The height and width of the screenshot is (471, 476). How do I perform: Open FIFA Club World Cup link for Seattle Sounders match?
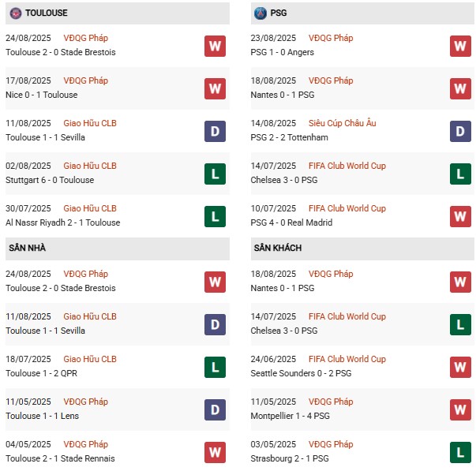coord(346,359)
